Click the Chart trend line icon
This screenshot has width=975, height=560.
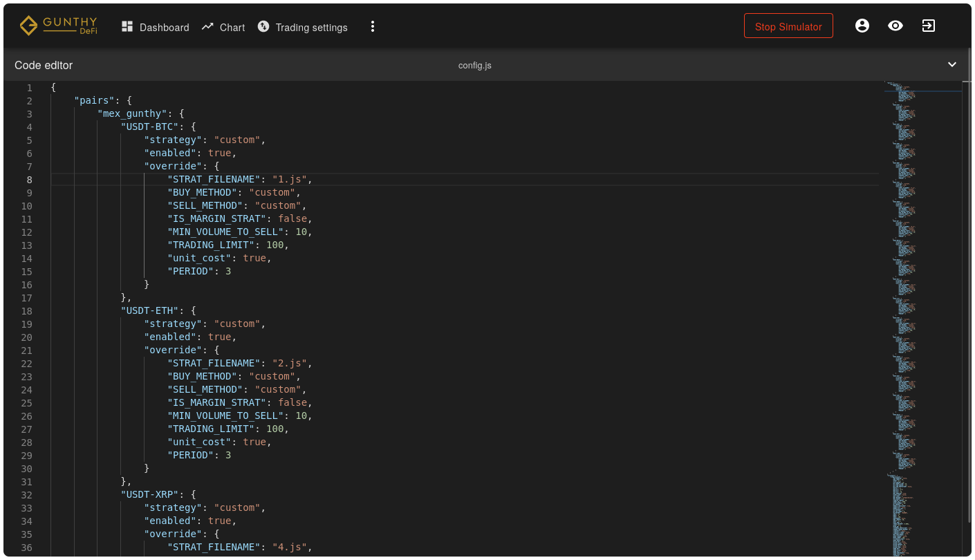[x=207, y=26]
